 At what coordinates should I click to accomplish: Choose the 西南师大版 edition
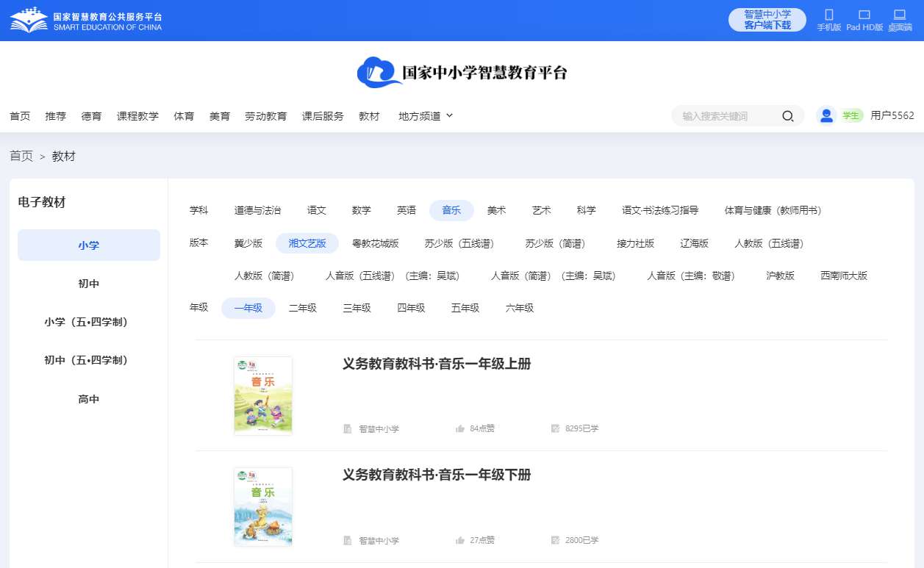point(844,276)
